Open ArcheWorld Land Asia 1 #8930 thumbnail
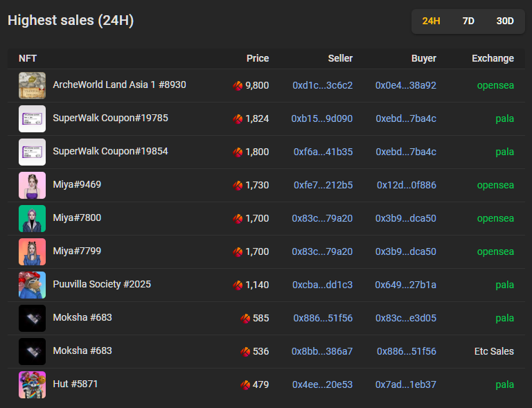This screenshot has width=532, height=408. (33, 85)
